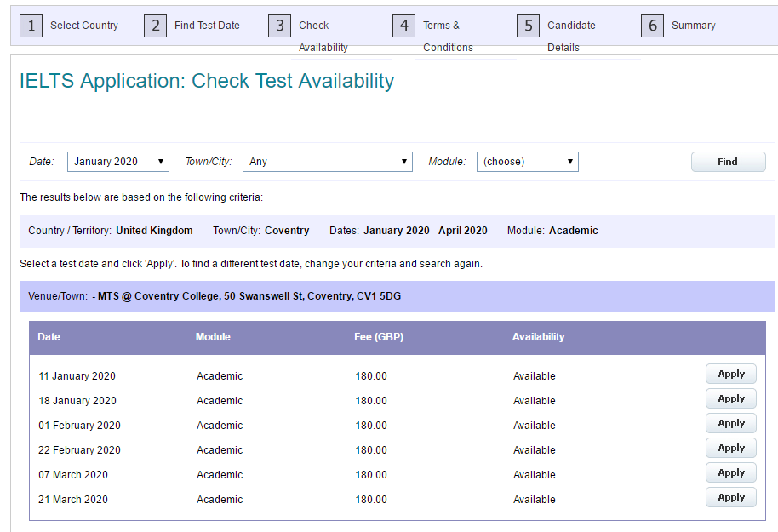The width and height of the screenshot is (778, 532).
Task: Click the '18 January 2020' date cell
Action: point(77,401)
